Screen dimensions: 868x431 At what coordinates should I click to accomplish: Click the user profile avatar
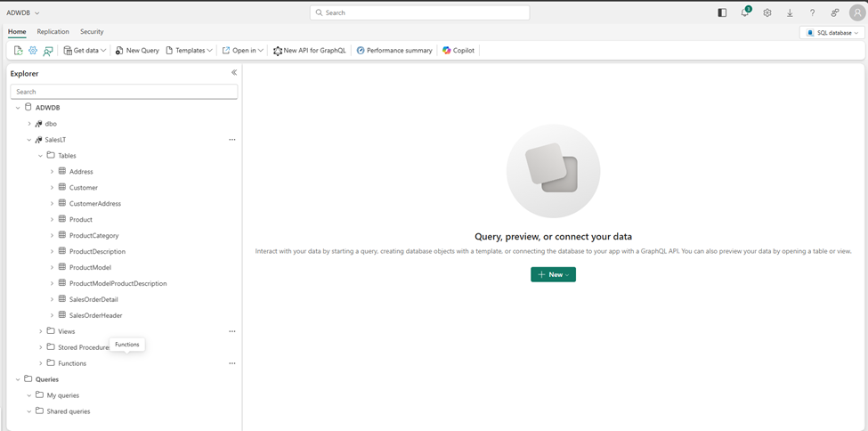pyautogui.click(x=856, y=13)
